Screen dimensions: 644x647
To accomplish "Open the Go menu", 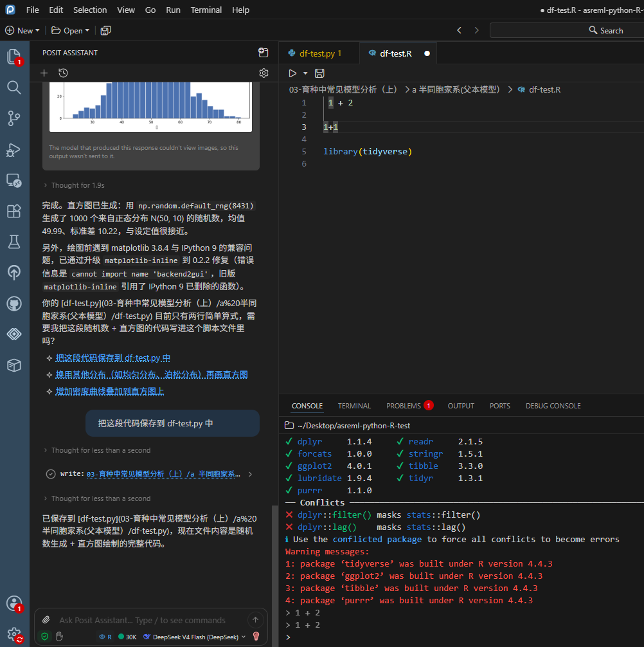I will (150, 10).
